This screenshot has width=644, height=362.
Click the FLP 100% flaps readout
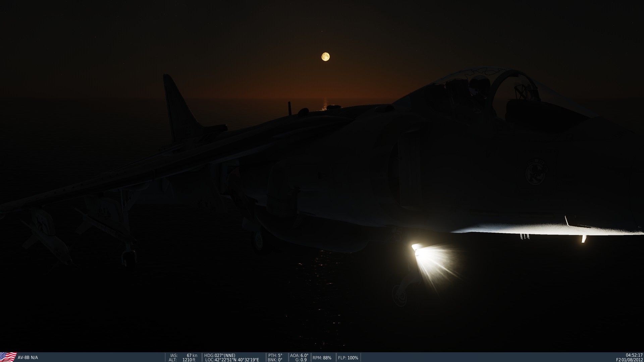[x=348, y=358]
